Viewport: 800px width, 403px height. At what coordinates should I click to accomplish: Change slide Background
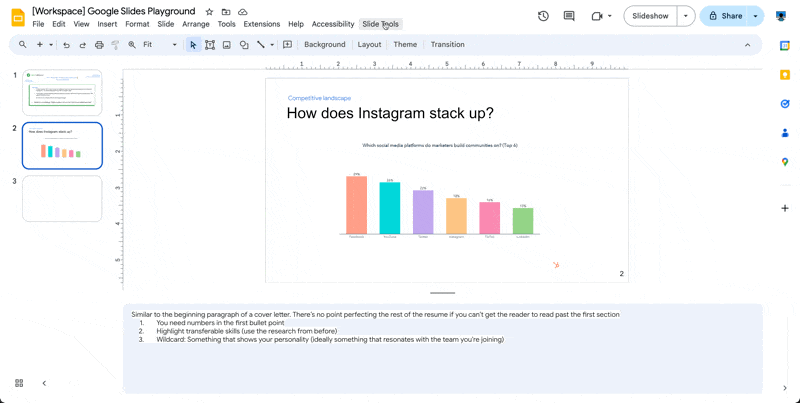click(x=324, y=44)
